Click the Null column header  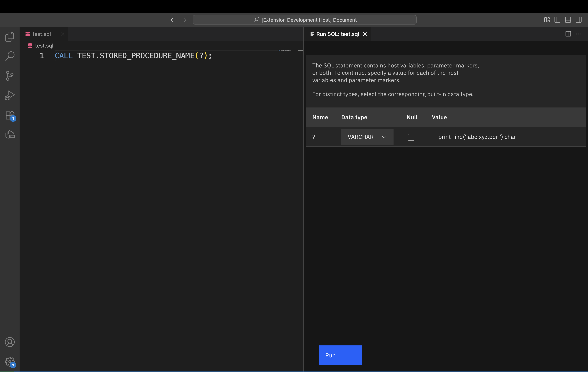pyautogui.click(x=412, y=117)
